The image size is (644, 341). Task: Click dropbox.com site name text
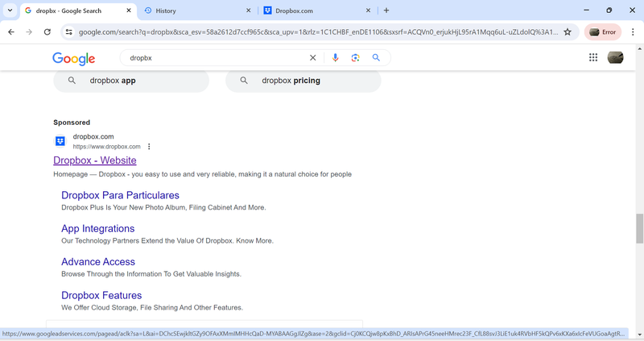point(93,136)
